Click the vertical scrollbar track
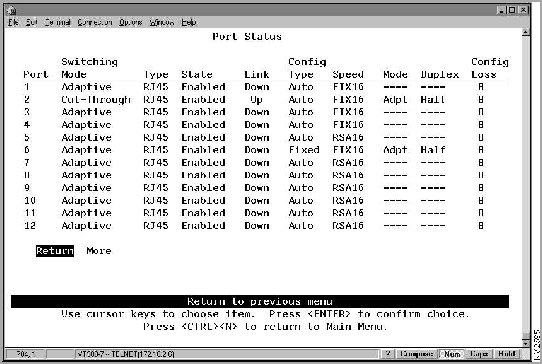 click(x=525, y=183)
